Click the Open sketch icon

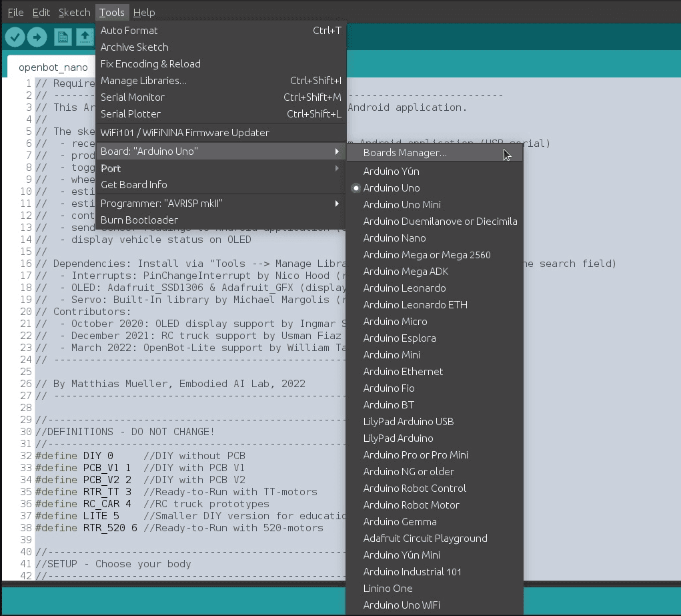click(x=85, y=37)
